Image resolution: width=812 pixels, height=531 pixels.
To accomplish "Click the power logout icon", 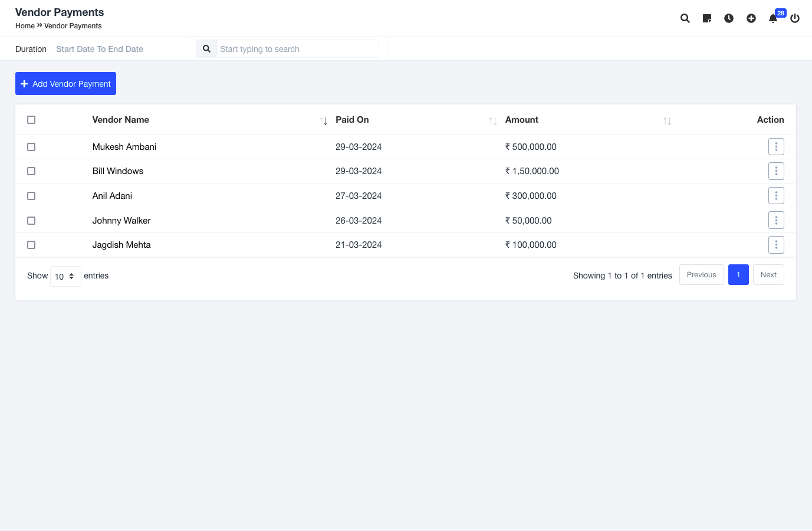I will tap(795, 18).
